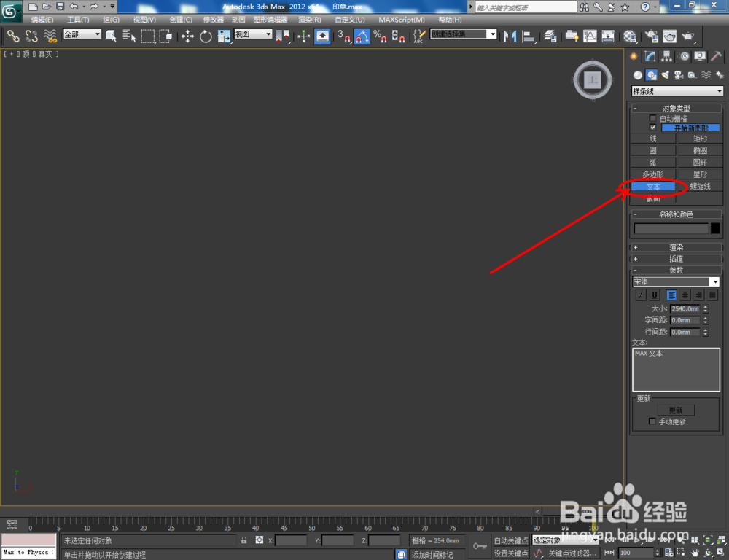Open the Utilities hammer tab
The height and width of the screenshot is (560, 729).
click(717, 56)
